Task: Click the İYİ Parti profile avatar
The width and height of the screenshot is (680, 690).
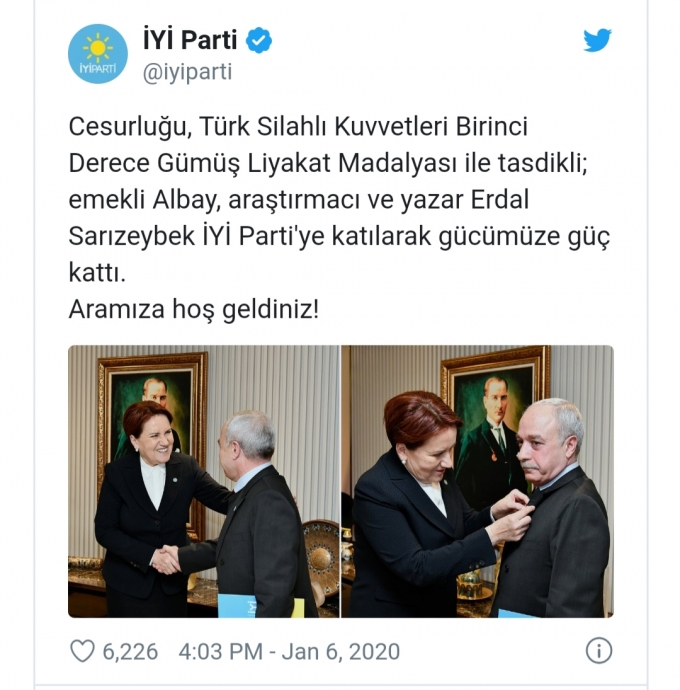Action: [x=98, y=54]
